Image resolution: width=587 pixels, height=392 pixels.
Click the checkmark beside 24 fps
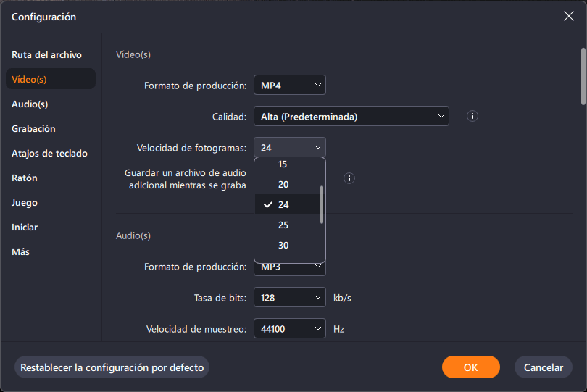pyautogui.click(x=268, y=204)
